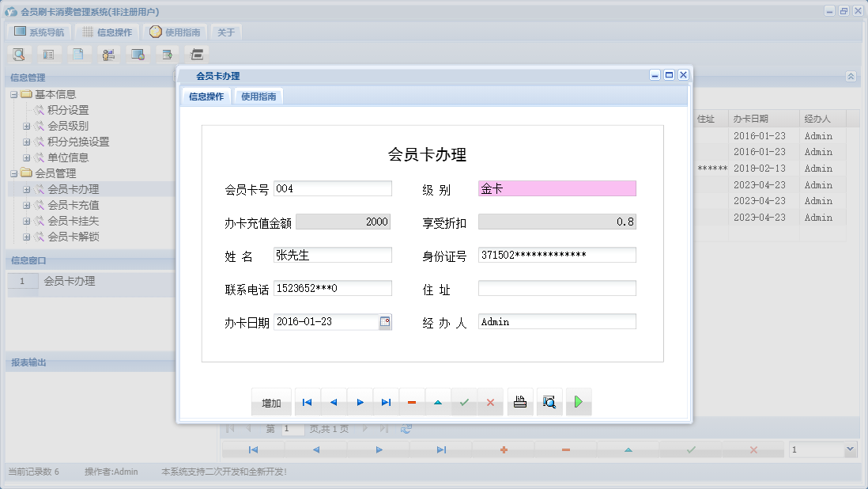The height and width of the screenshot is (489, 868).
Task: Click the report list icon in the top toolbar
Action: click(x=49, y=54)
